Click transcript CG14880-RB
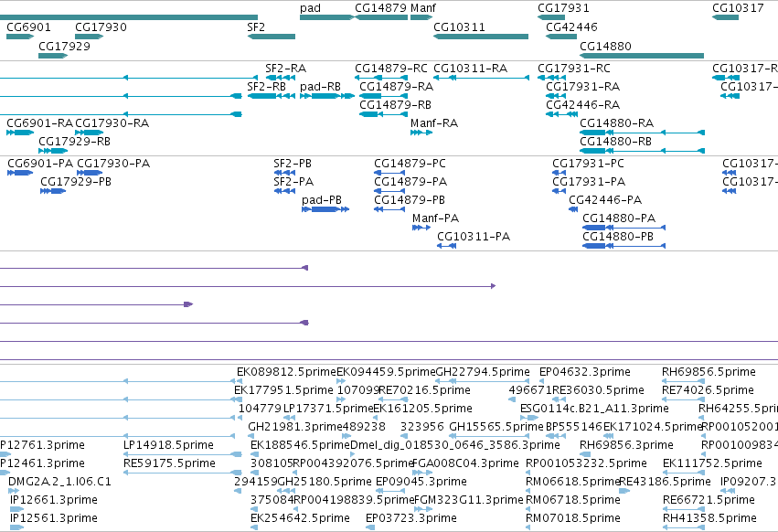Screen dimensions: 778x532 [642, 151]
